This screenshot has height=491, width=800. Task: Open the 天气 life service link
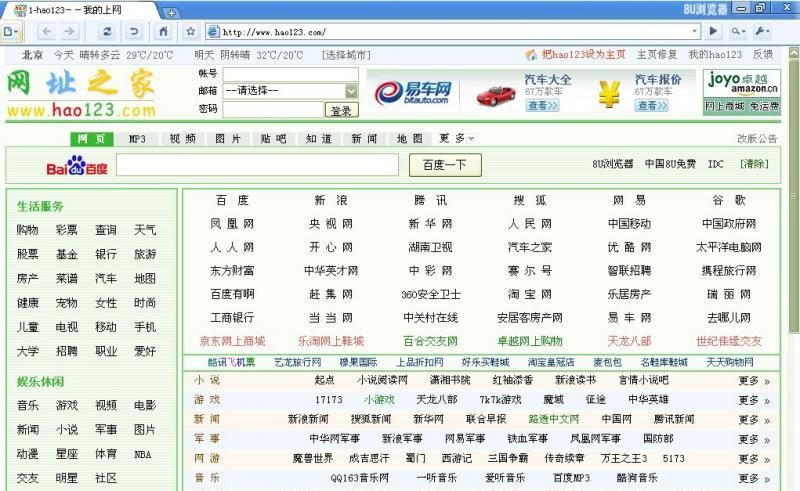tap(145, 230)
